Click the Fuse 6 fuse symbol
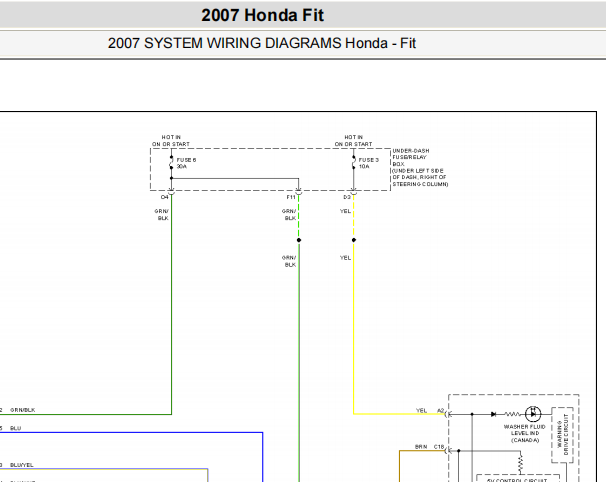This screenshot has width=606, height=482. click(x=171, y=163)
